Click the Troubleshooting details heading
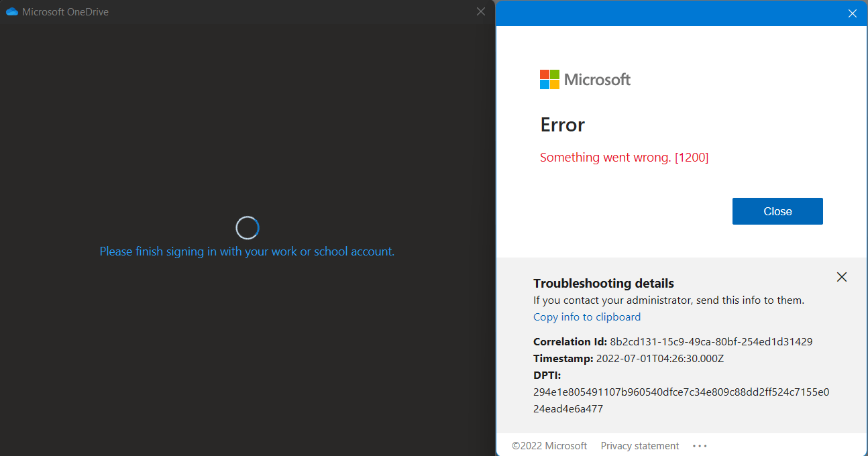 pyautogui.click(x=603, y=283)
